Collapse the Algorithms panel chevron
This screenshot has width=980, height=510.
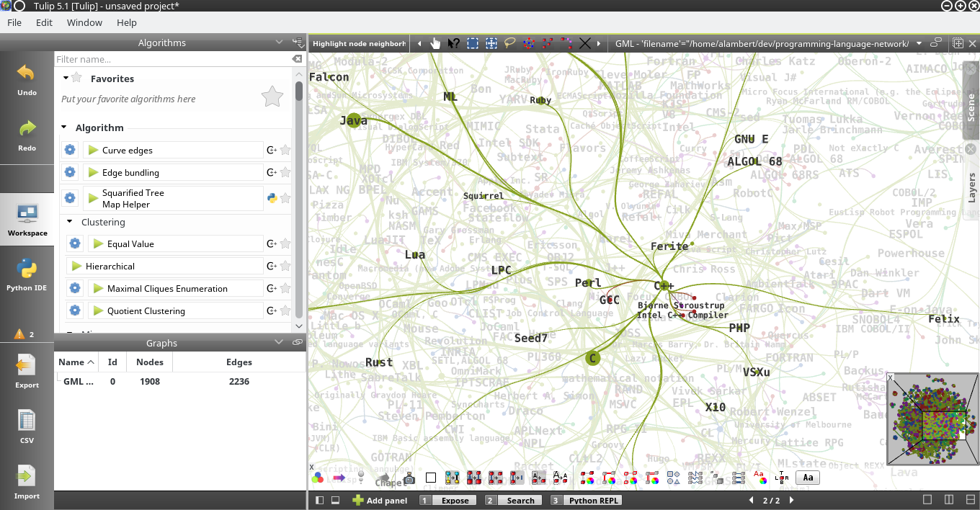point(279,42)
